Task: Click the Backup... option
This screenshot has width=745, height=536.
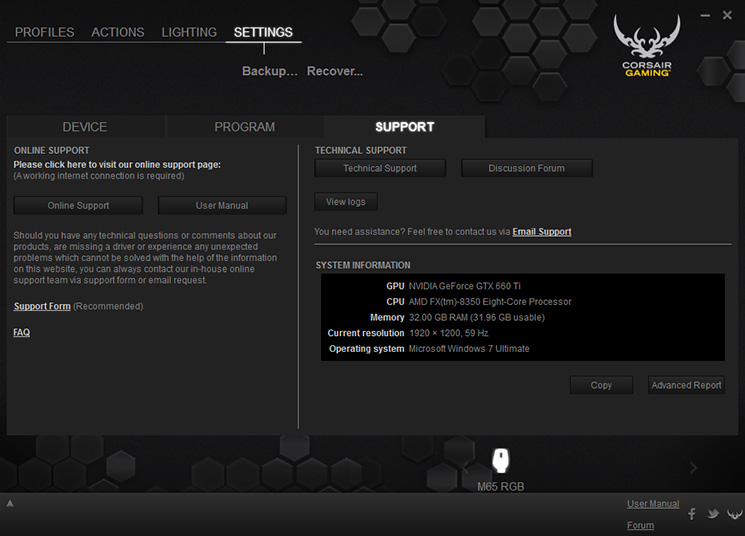Action: (x=269, y=71)
